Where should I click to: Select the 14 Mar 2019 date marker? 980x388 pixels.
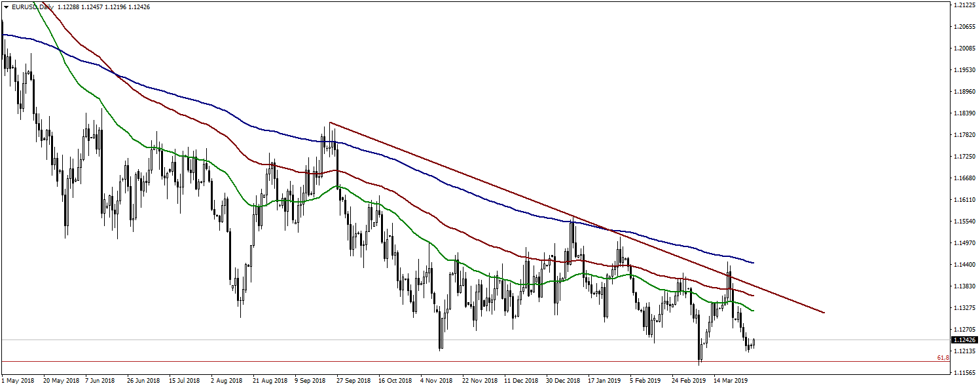729,380
